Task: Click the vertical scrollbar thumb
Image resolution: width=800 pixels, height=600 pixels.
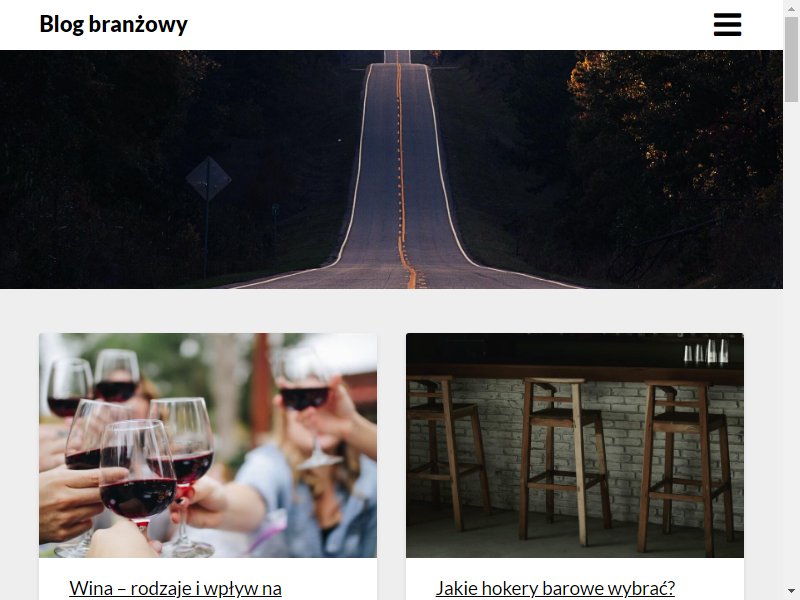Action: click(x=791, y=59)
